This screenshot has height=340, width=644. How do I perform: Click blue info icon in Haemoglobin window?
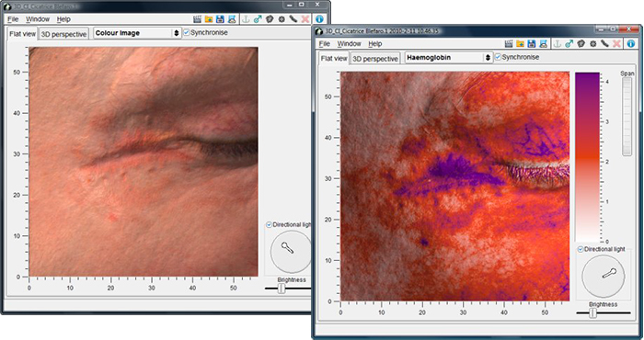click(x=630, y=43)
